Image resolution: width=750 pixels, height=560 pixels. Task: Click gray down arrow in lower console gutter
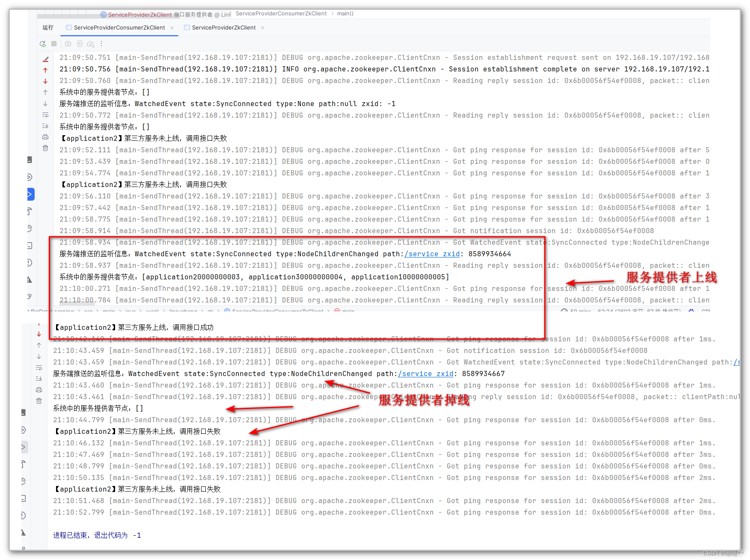[x=39, y=356]
